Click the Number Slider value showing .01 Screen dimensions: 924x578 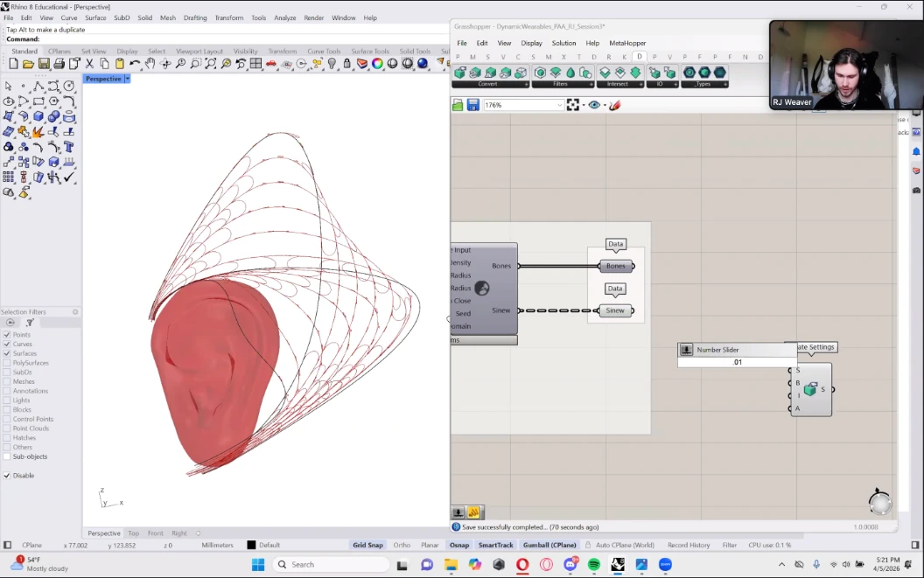click(737, 362)
